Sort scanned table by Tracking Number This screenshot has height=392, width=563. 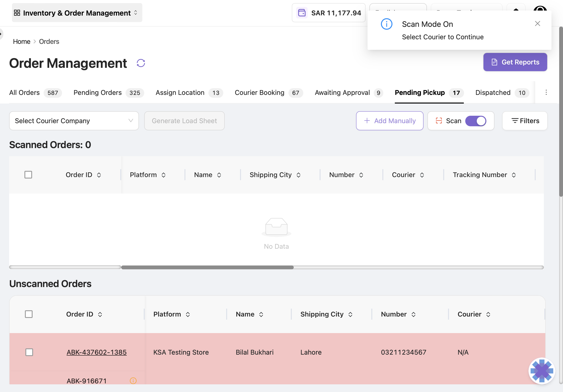[x=514, y=175]
